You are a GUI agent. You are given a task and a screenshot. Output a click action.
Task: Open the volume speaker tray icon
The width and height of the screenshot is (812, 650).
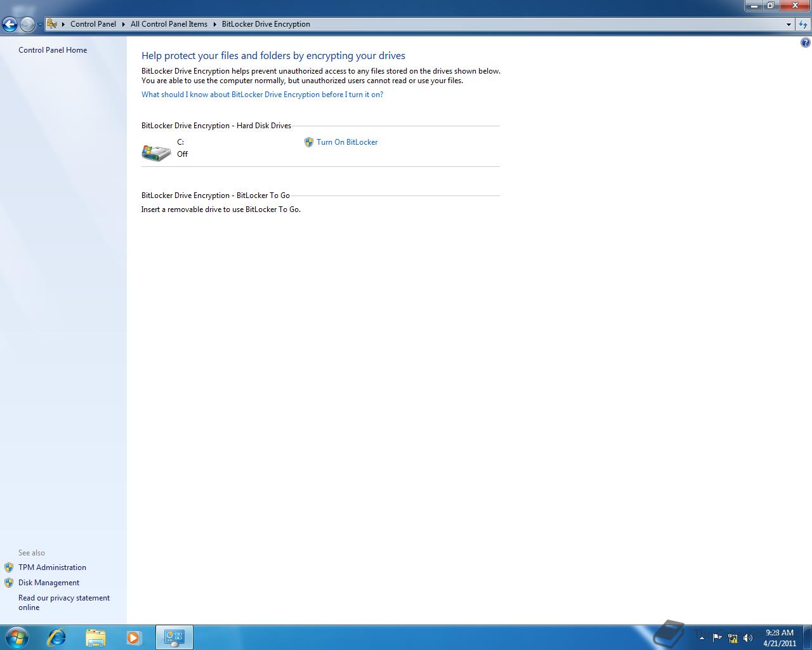tap(748, 638)
